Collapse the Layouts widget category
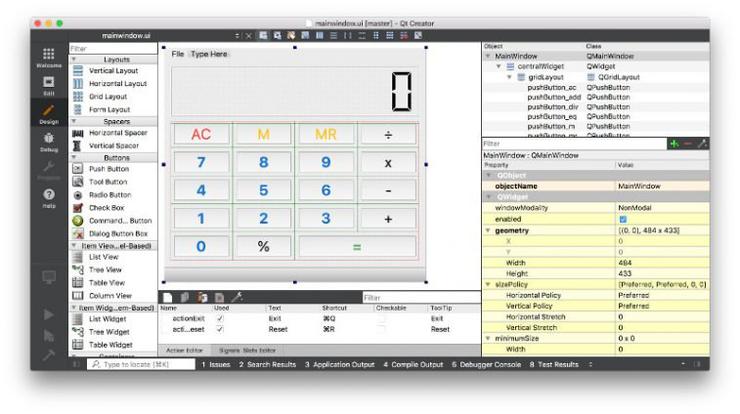This screenshot has height=414, width=740. 74,60
